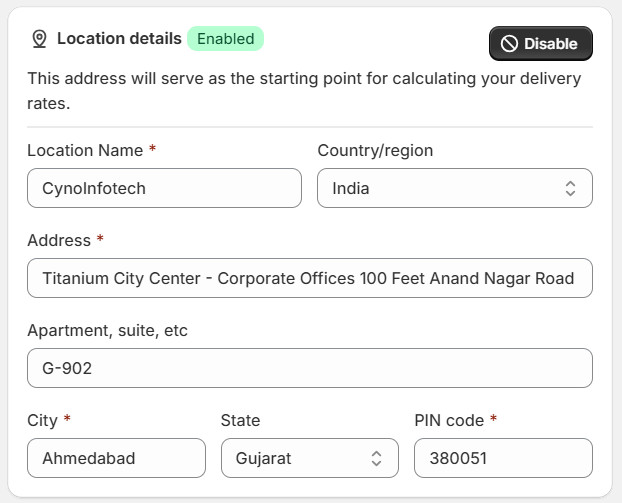This screenshot has height=503, width=622.
Task: Click the Address field label
Action: click(59, 241)
